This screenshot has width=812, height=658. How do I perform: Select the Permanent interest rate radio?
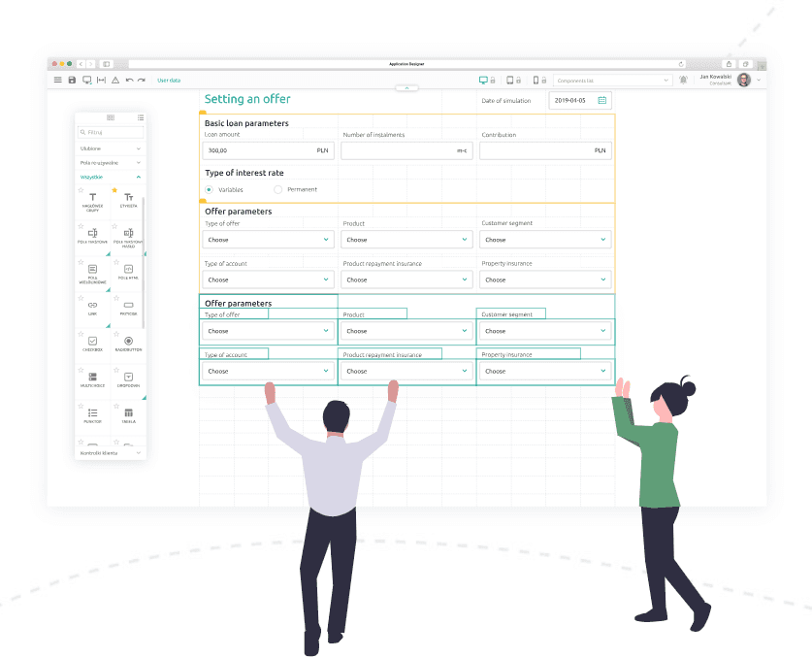278,189
